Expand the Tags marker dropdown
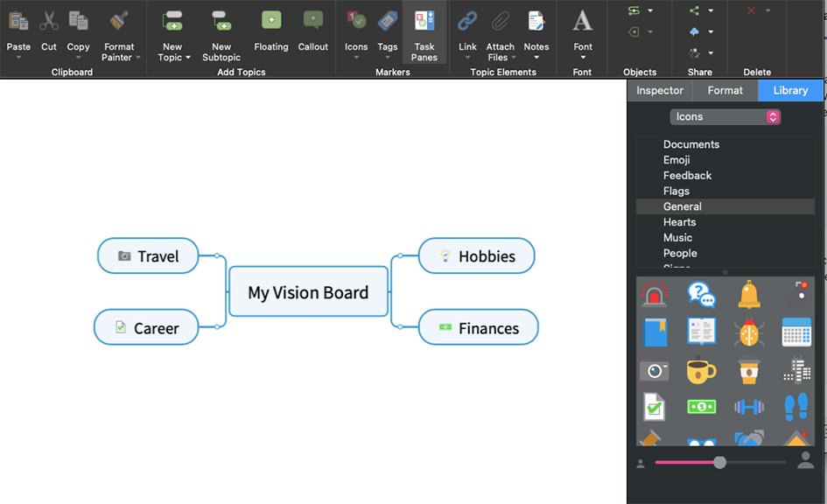The width and height of the screenshot is (827, 504). click(x=388, y=59)
